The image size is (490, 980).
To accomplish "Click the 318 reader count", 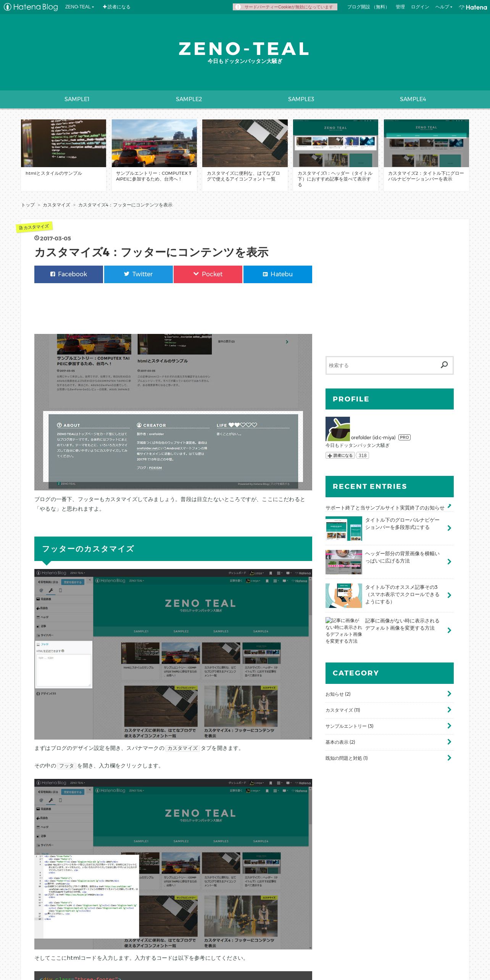I will pos(363,456).
